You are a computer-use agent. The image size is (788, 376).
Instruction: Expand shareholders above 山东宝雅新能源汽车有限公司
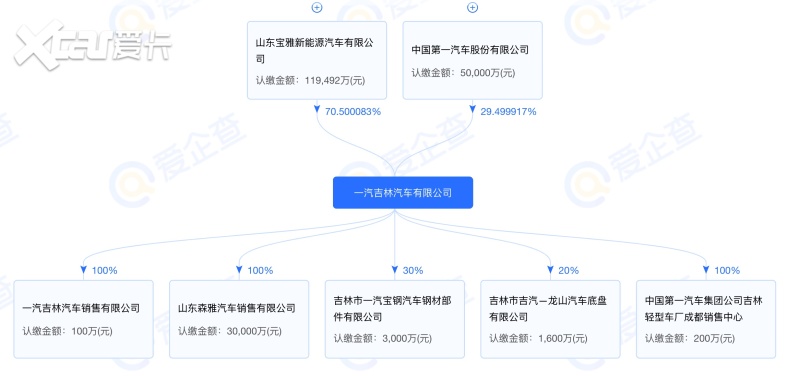coord(317,8)
